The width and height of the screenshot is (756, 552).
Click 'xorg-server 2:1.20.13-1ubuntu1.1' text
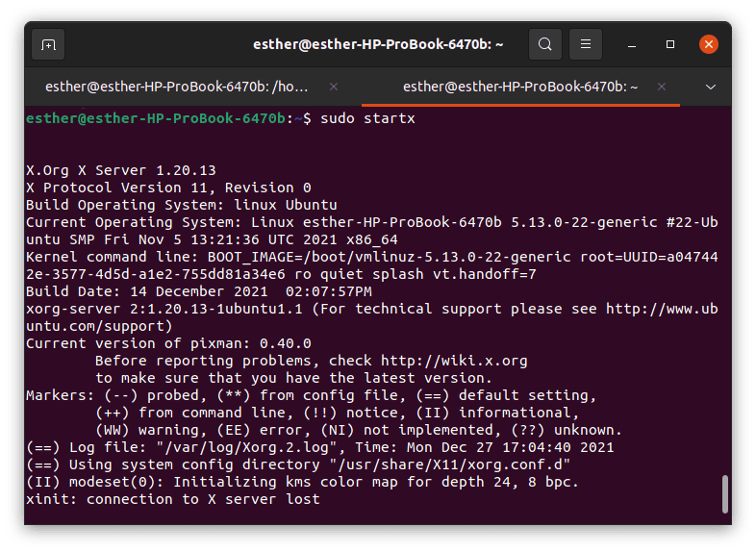pyautogui.click(x=164, y=309)
